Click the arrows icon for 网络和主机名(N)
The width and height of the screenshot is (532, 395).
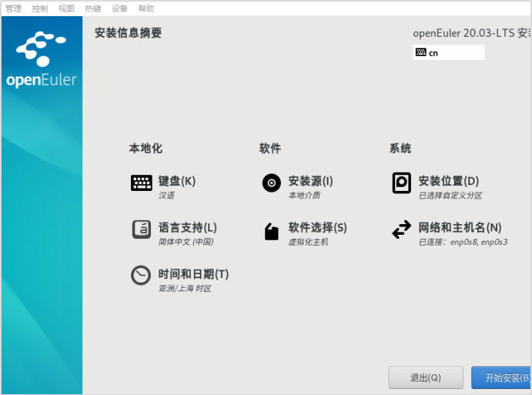pos(402,229)
